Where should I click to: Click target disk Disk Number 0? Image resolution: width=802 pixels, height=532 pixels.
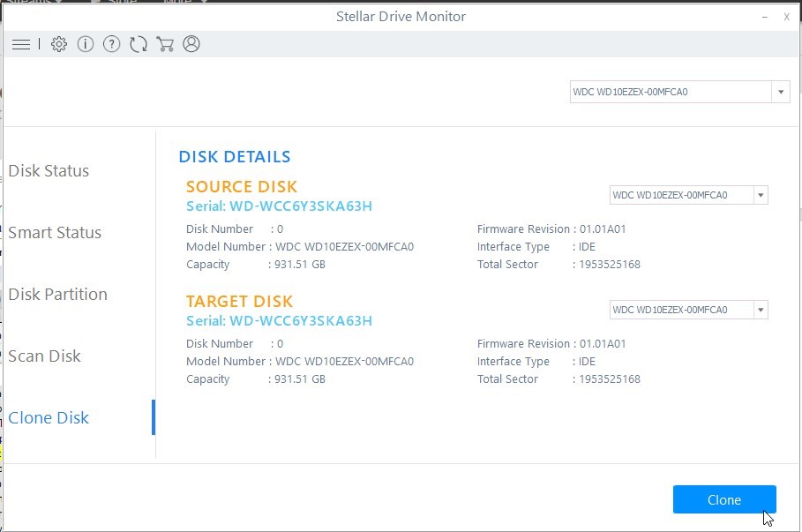point(280,344)
